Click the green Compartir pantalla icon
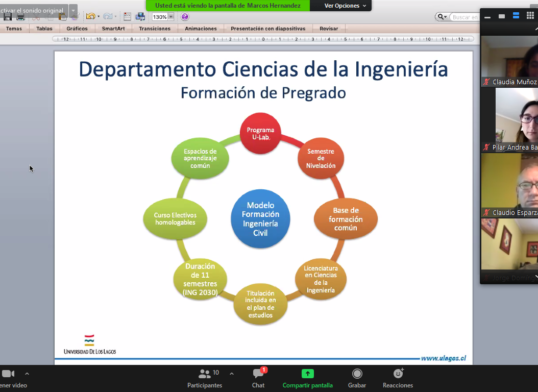 tap(307, 373)
